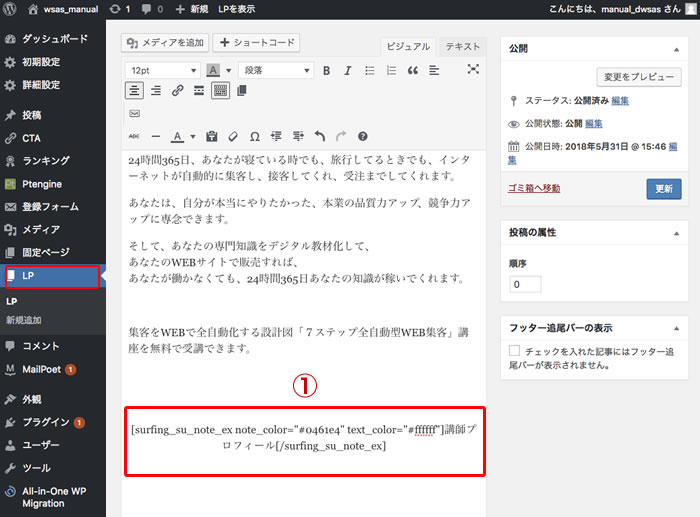The height and width of the screenshot is (517, 700).
Task: Toggle bold formatting in editor toolbar
Action: point(326,70)
